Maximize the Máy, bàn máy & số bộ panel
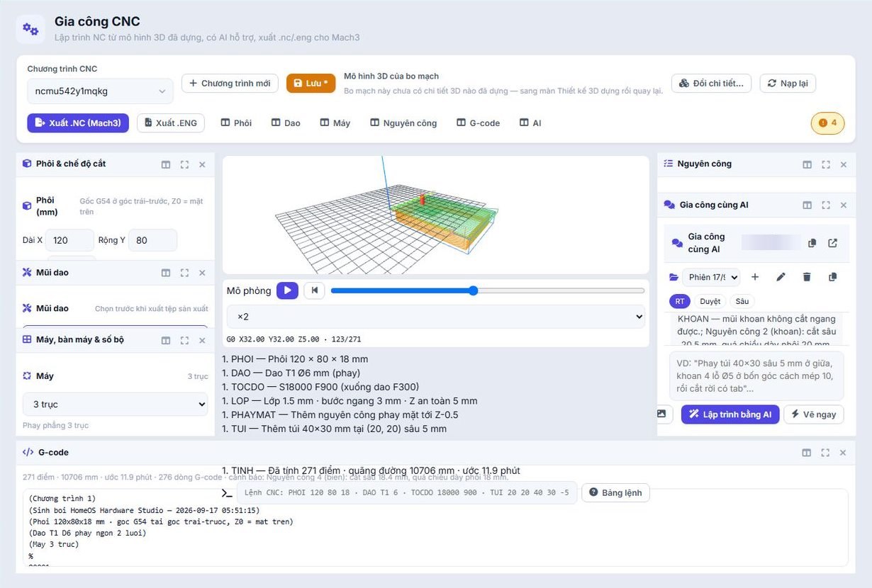Screen dimensions: 872x588 click(184, 340)
